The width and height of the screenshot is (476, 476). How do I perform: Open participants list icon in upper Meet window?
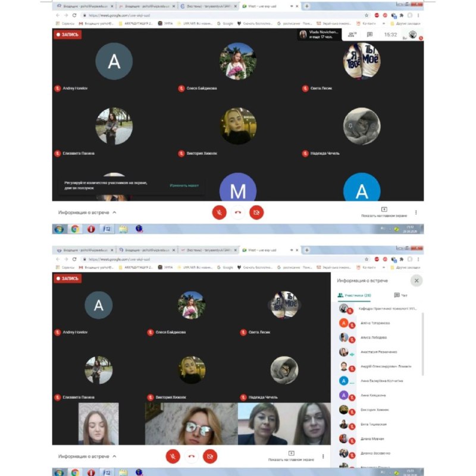(x=352, y=35)
